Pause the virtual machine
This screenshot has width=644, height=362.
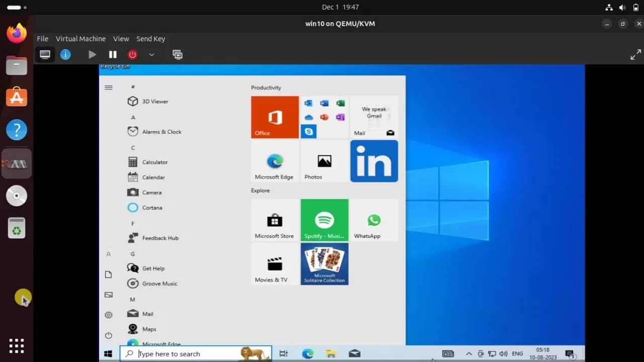click(112, 54)
